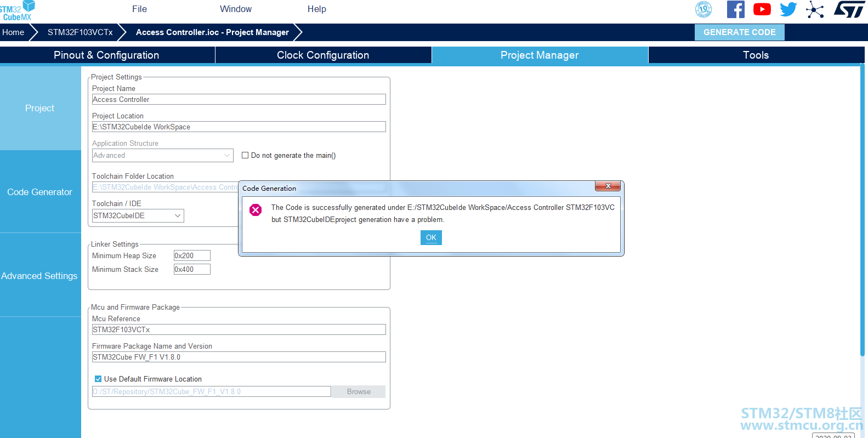The height and width of the screenshot is (438, 868).
Task: Expand the Application Structure dropdown
Action: (x=163, y=155)
